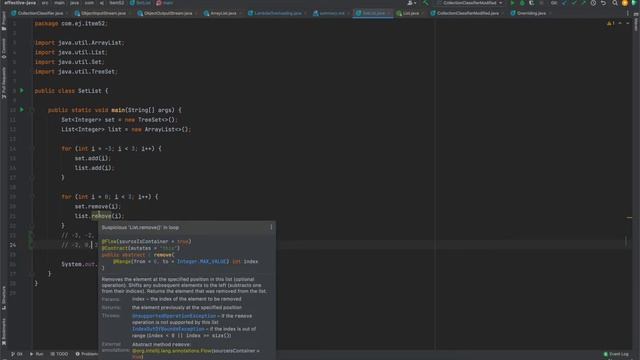The width and height of the screenshot is (640, 360).
Task: Click 'new ArrayList<>()' in code
Action: tap(161, 129)
